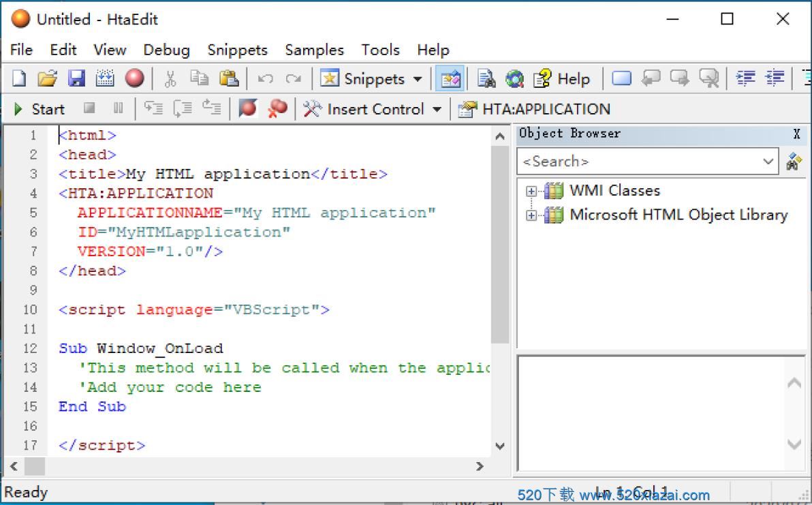Open the File menu
This screenshot has width=812, height=505.
(21, 50)
